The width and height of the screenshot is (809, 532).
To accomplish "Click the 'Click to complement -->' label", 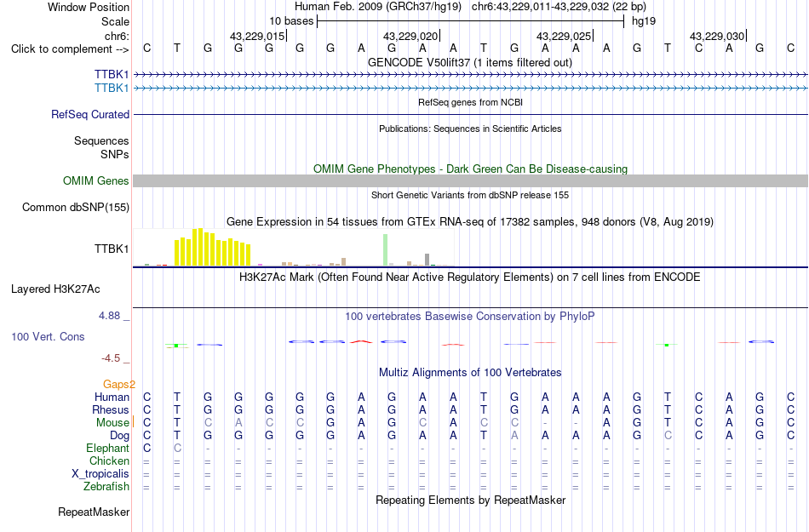I will (70, 49).
